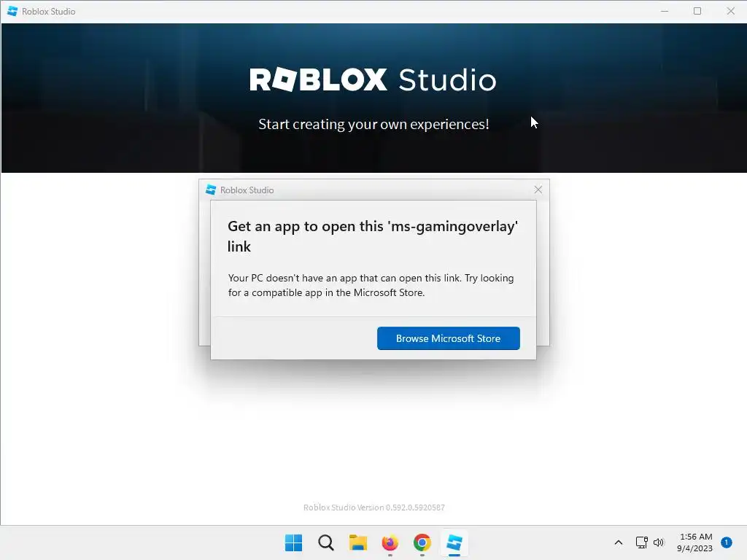
Task: Click the ROBLOX Studio banner logo
Action: 373,79
